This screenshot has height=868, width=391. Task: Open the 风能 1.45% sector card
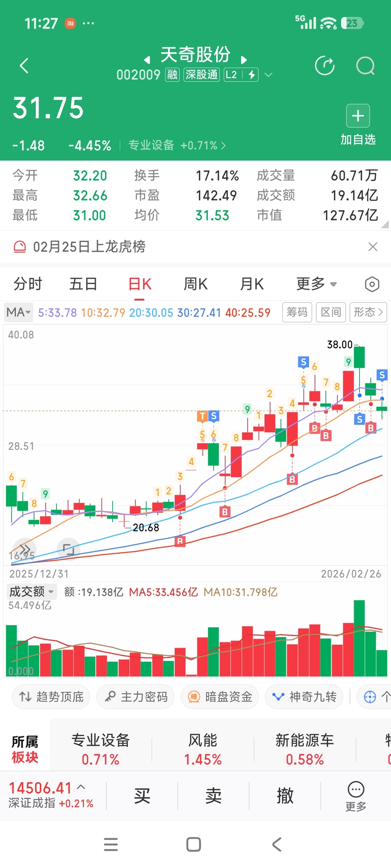203,749
